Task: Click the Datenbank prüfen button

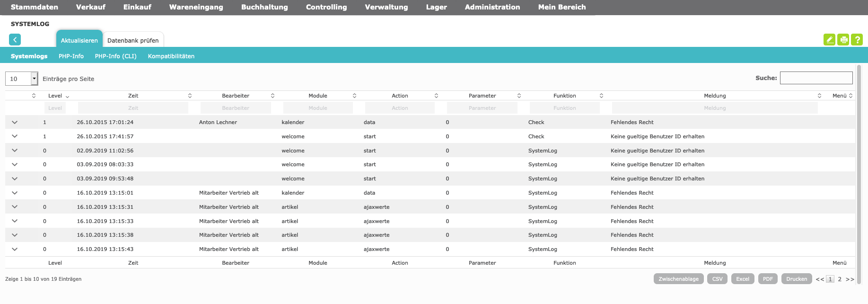Action: pos(133,40)
